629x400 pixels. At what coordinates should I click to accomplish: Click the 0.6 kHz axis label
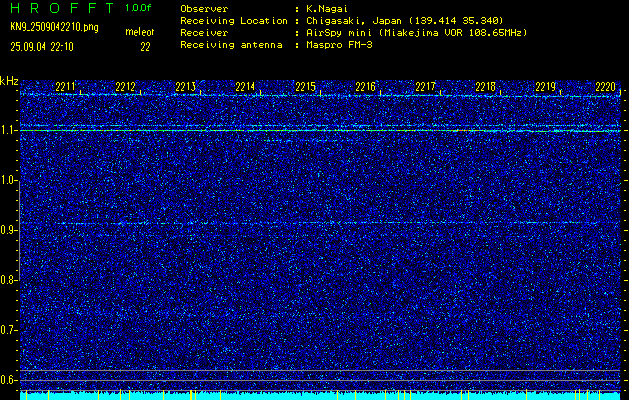tap(7, 380)
